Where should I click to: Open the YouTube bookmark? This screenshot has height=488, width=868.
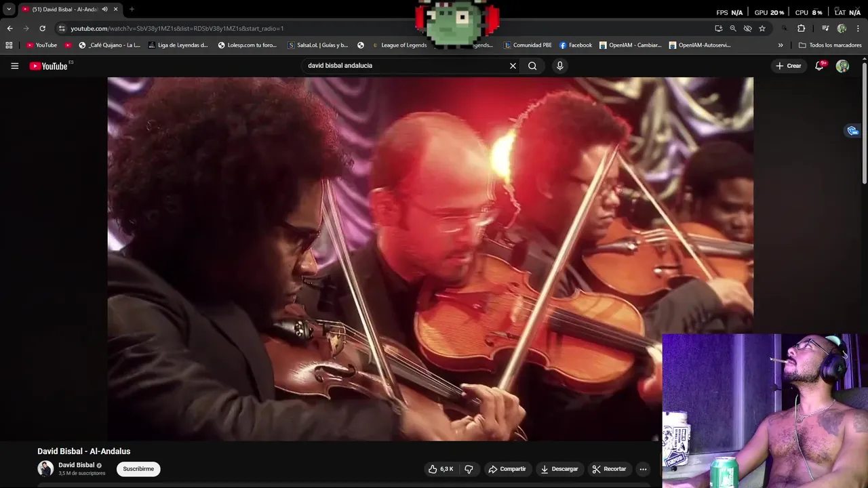pos(42,45)
